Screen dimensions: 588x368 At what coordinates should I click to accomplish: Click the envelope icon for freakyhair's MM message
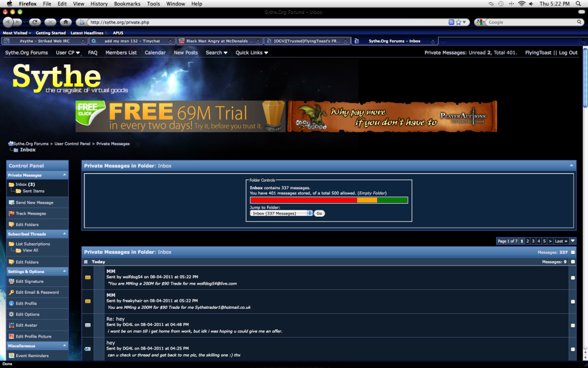click(x=88, y=301)
